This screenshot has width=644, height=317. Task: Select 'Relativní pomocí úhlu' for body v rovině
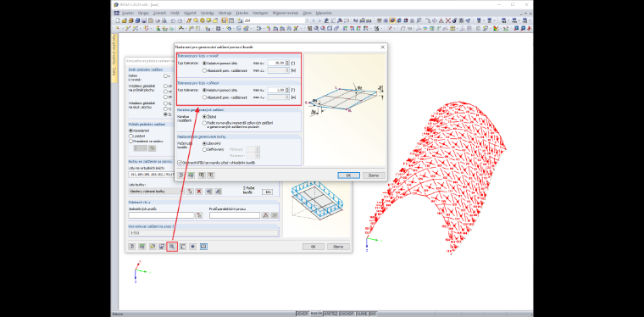point(205,64)
